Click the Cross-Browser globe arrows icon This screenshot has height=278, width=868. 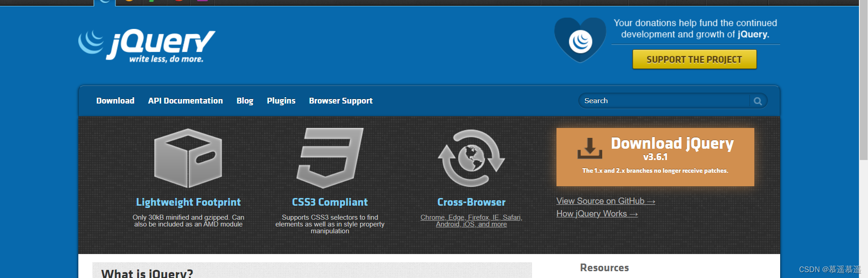pyautogui.click(x=471, y=158)
